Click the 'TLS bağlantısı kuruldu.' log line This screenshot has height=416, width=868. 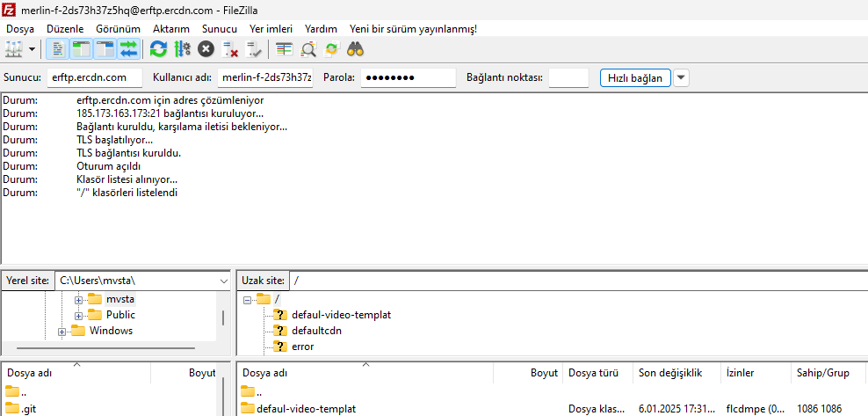[x=129, y=153]
